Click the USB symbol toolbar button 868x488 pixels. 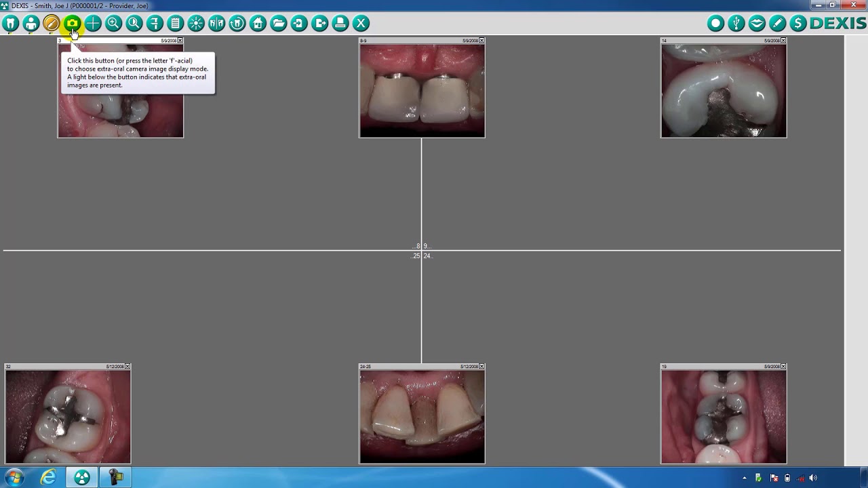click(x=736, y=24)
